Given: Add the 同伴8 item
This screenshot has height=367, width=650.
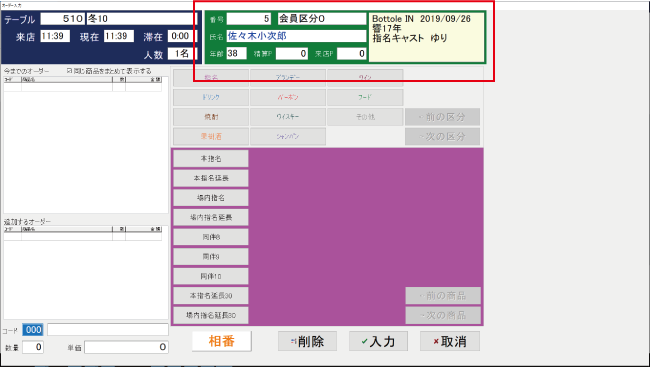Looking at the screenshot, I should pos(211,237).
